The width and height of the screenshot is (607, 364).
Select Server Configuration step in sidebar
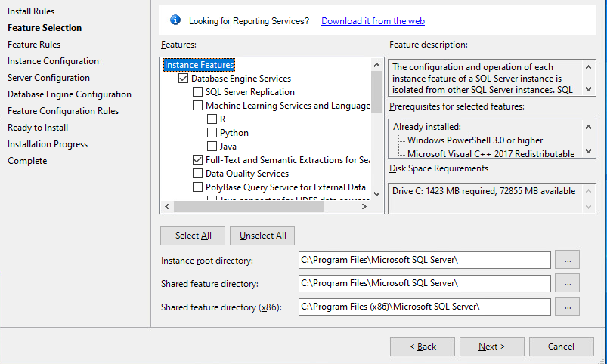49,78
